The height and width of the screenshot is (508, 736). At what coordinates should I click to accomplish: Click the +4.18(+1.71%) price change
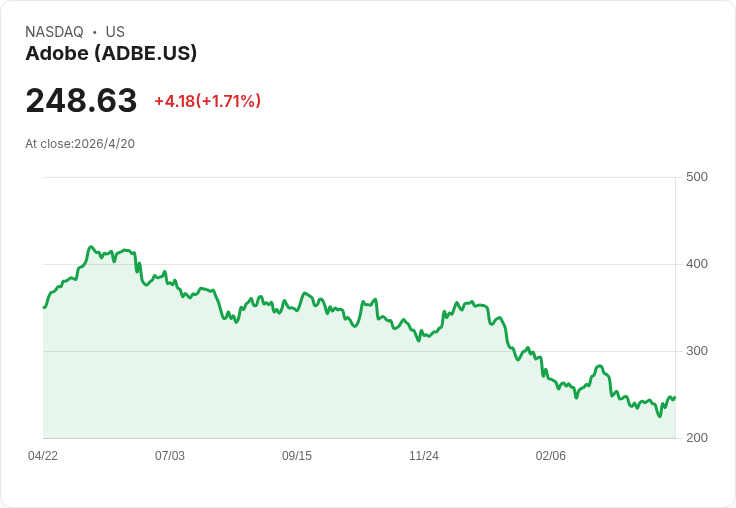(207, 101)
